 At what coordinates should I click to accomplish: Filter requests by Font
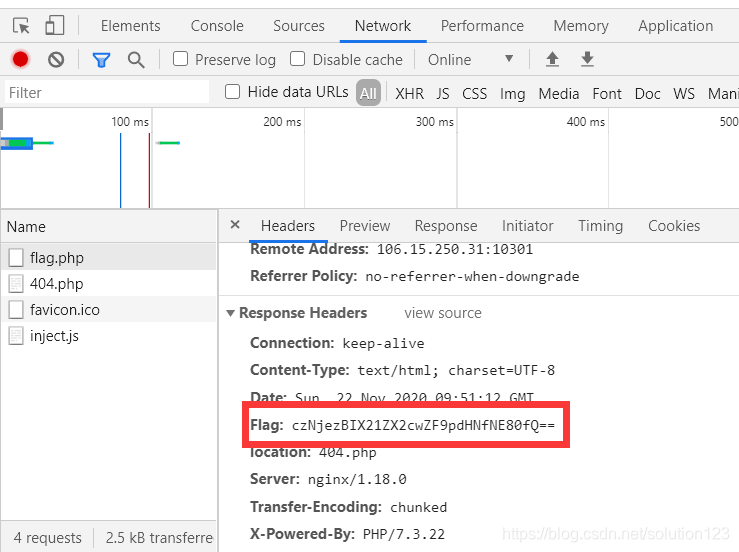tap(607, 93)
